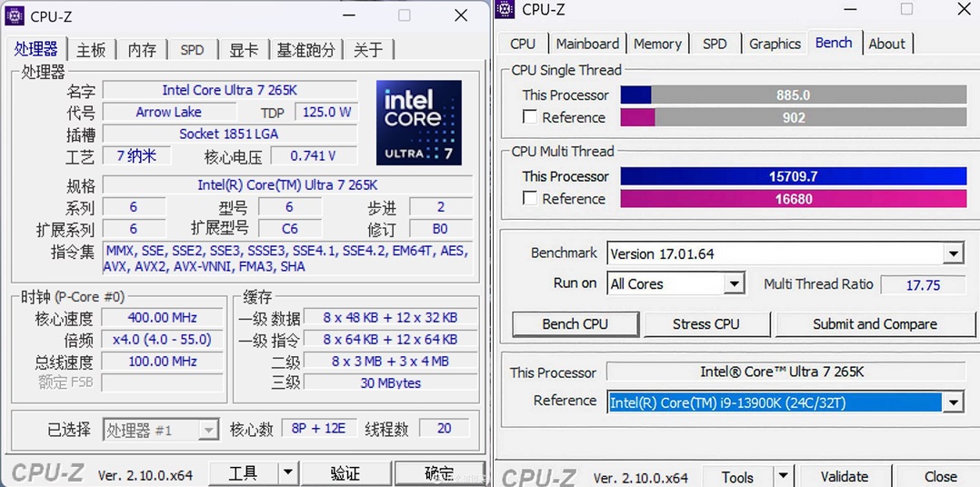Viewport: 980px width, 487px height.
Task: Click the Socket 1851 LGA value
Action: pyautogui.click(x=230, y=134)
